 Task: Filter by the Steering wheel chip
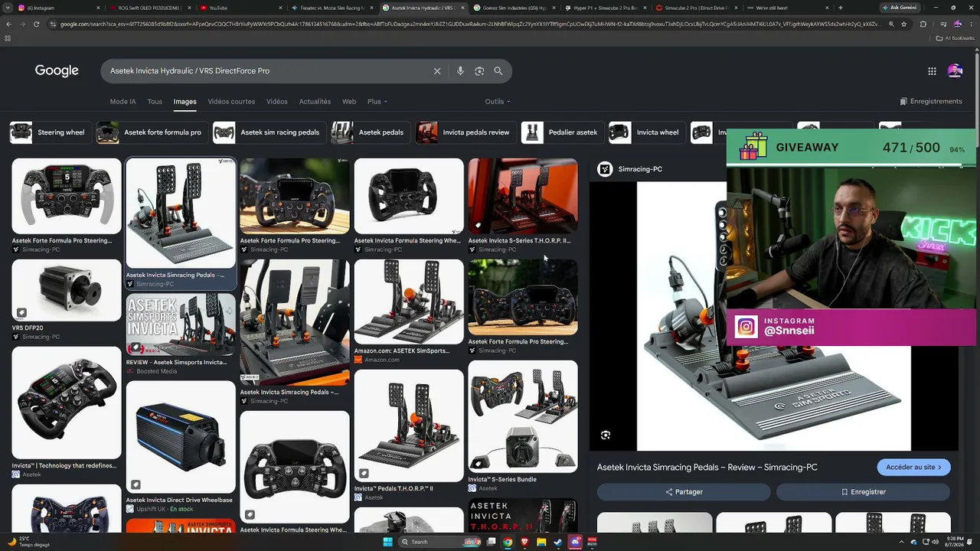click(51, 132)
